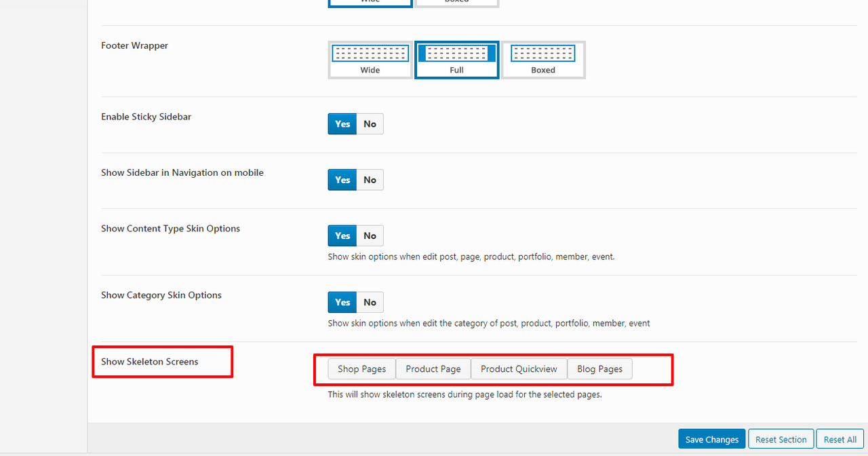Click the skeleton screens description text
Image resolution: width=868 pixels, height=456 pixels.
click(x=465, y=394)
